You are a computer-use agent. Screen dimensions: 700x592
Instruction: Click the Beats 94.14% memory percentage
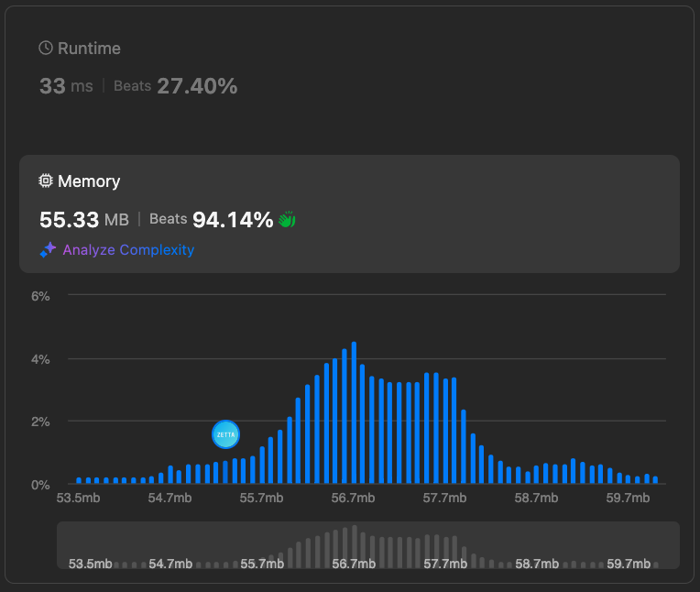pyautogui.click(x=212, y=220)
